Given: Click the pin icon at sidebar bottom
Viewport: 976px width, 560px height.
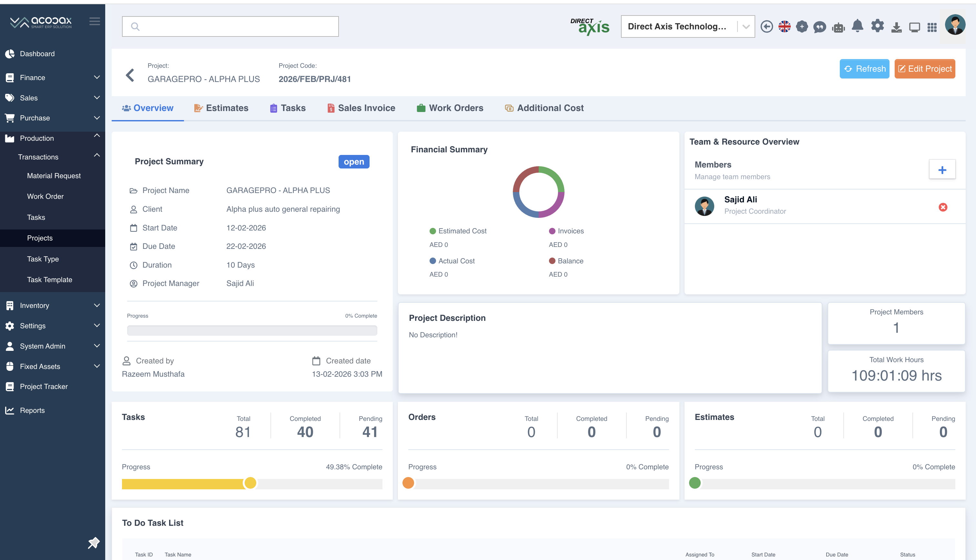Looking at the screenshot, I should point(94,543).
